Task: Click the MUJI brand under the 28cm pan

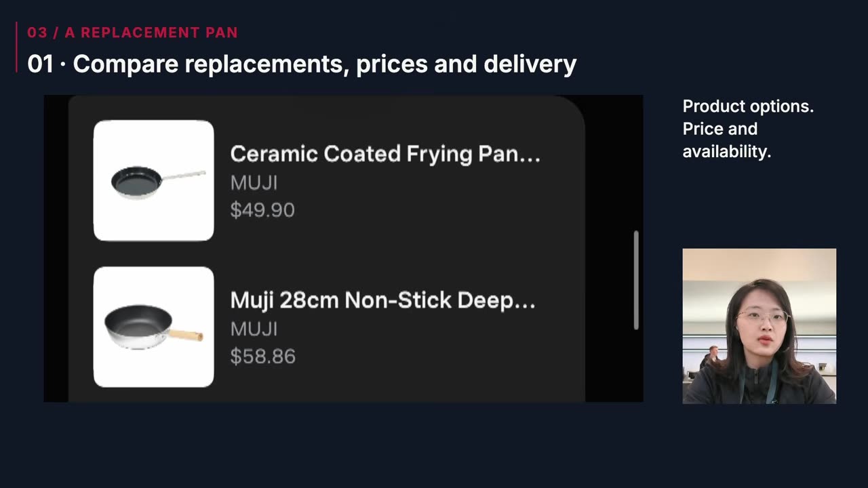Action: coord(254,329)
